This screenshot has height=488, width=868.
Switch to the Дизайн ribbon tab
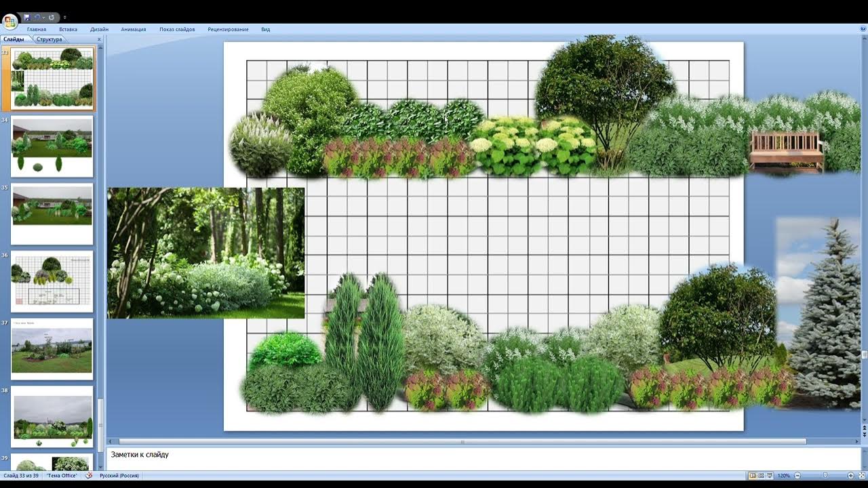[99, 29]
